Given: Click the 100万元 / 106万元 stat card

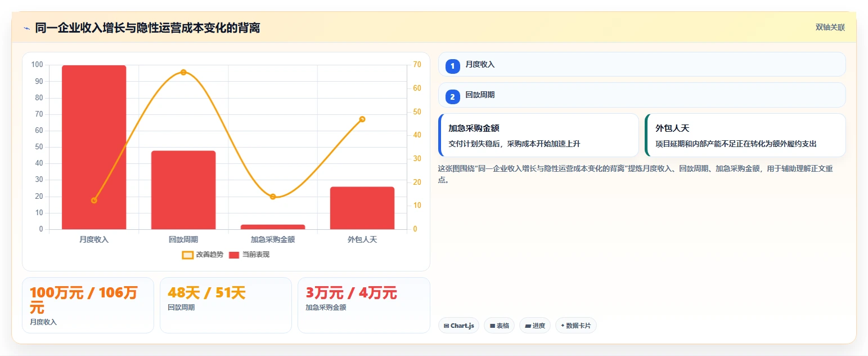Looking at the screenshot, I should click(88, 305).
